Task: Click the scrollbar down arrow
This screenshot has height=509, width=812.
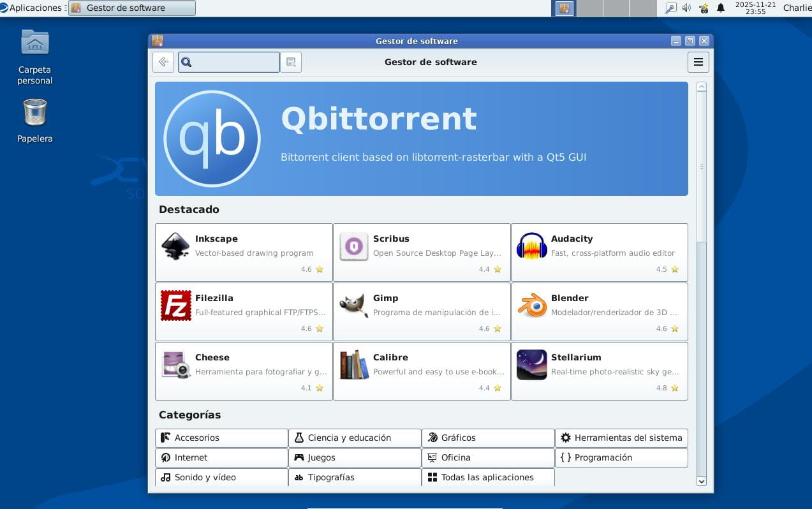Action: [702, 482]
